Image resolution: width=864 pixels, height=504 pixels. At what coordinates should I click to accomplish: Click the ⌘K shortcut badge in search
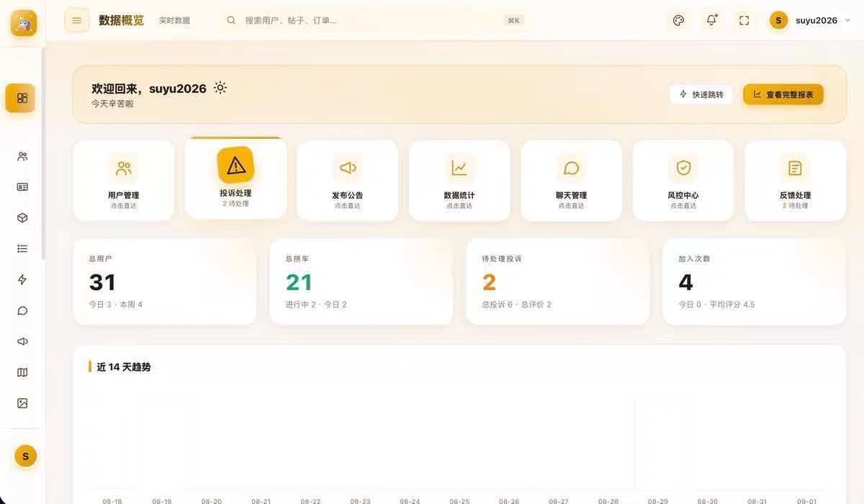pyautogui.click(x=513, y=21)
